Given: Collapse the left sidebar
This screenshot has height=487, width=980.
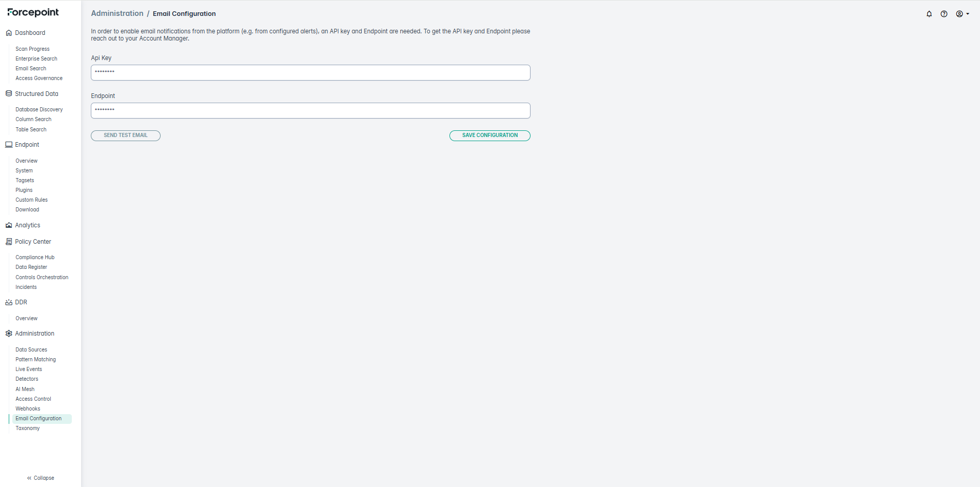Looking at the screenshot, I should [41, 478].
